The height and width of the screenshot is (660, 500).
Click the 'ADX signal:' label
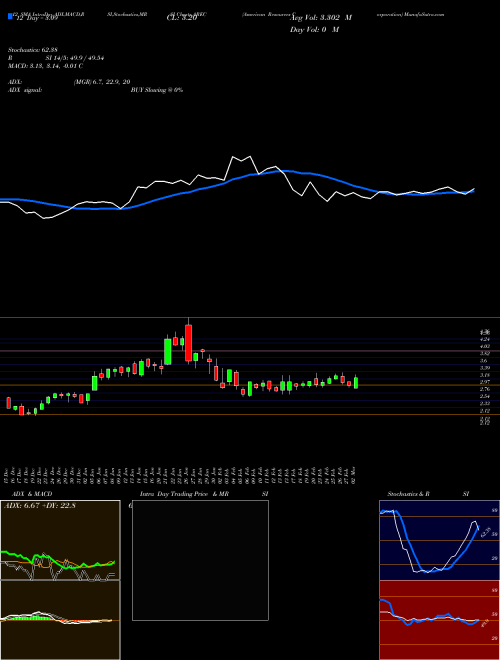25,90
